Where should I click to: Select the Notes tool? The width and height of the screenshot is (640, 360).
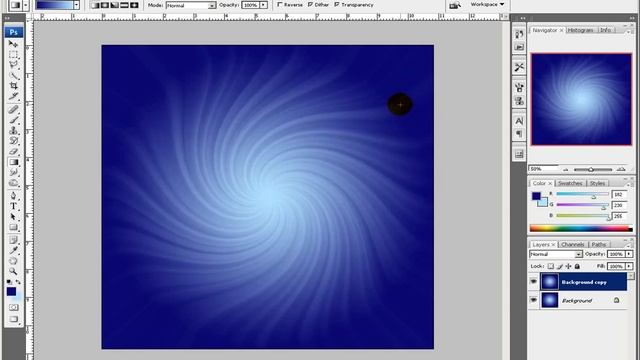13,240
